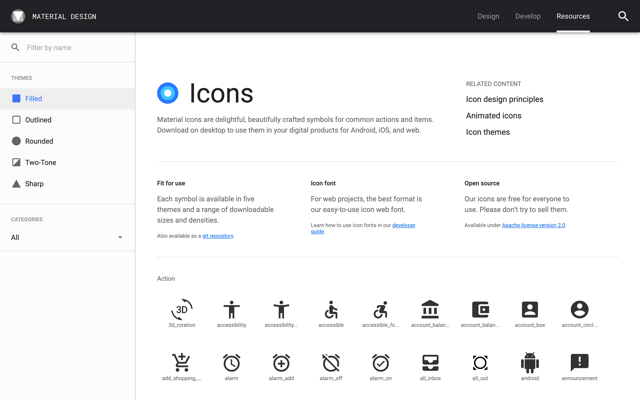The width and height of the screenshot is (640, 400).
Task: Select the account_circle icon
Action: point(579,310)
